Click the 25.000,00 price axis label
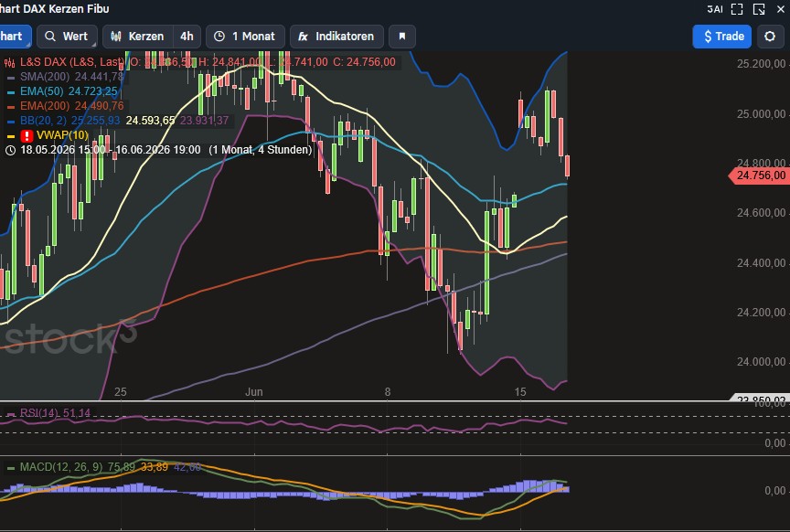Image resolution: width=790 pixels, height=532 pixels. click(x=761, y=114)
